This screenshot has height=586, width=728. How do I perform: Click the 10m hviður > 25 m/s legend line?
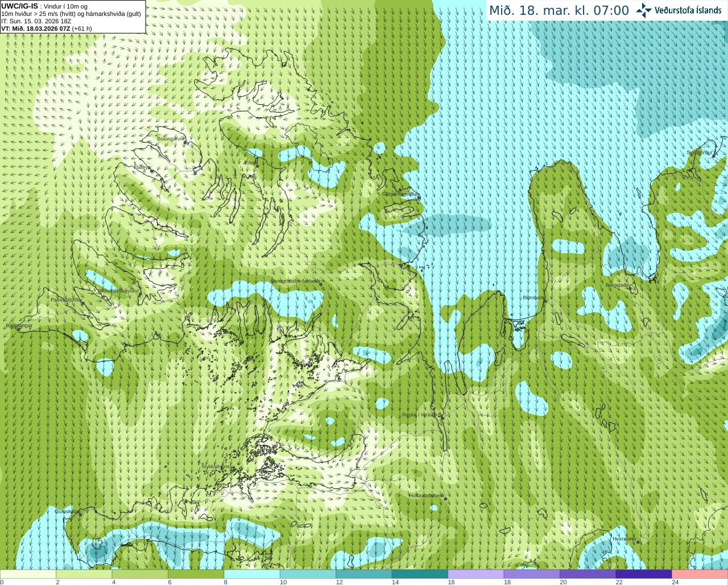coord(71,14)
